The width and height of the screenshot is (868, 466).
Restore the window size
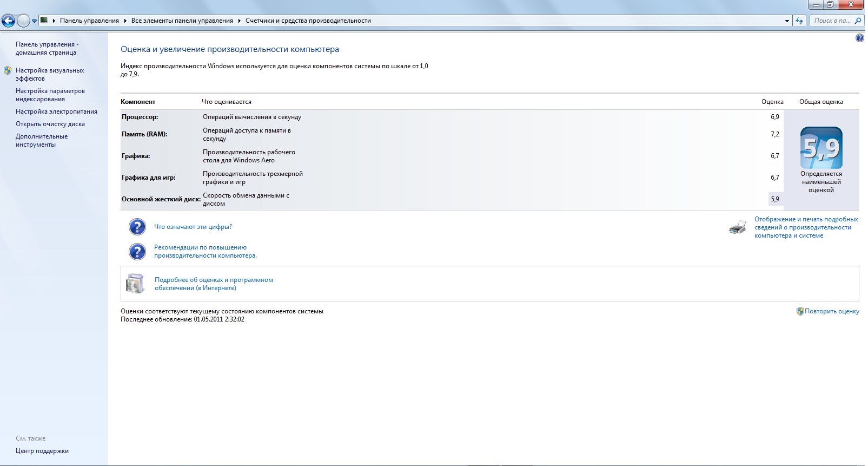[x=830, y=5]
